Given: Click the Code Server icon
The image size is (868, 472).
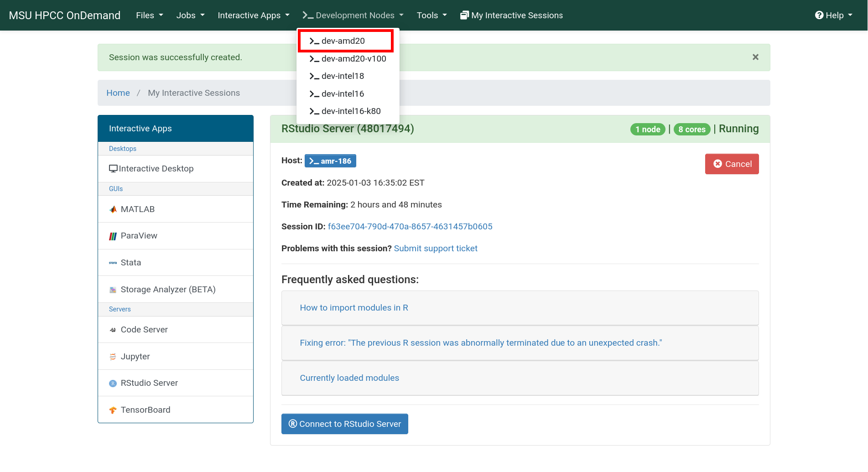Looking at the screenshot, I should point(113,330).
